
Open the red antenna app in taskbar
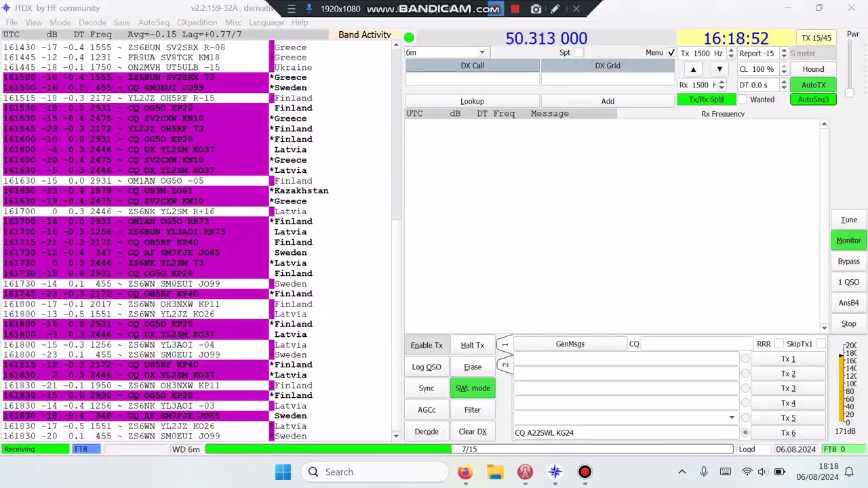tap(525, 472)
